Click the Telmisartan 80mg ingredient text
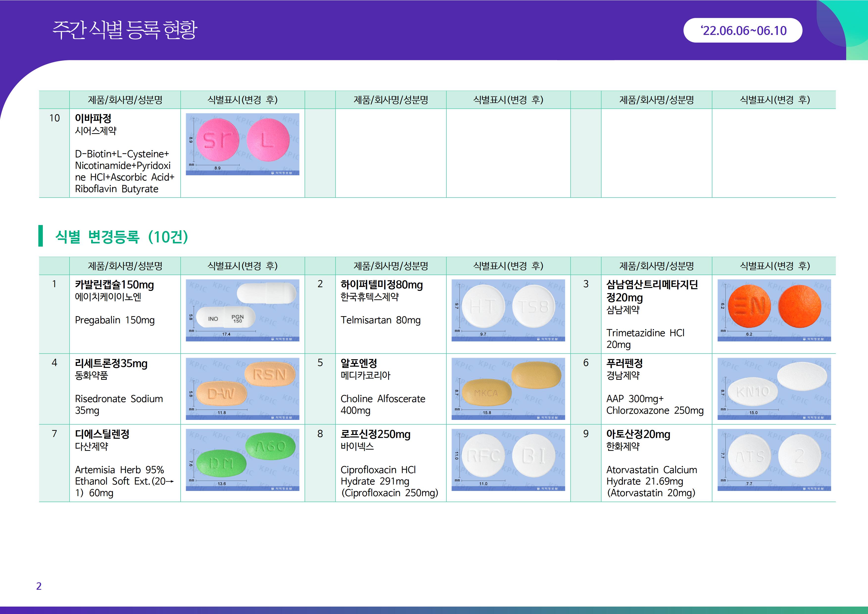This screenshot has height=614, width=868. coord(380,320)
